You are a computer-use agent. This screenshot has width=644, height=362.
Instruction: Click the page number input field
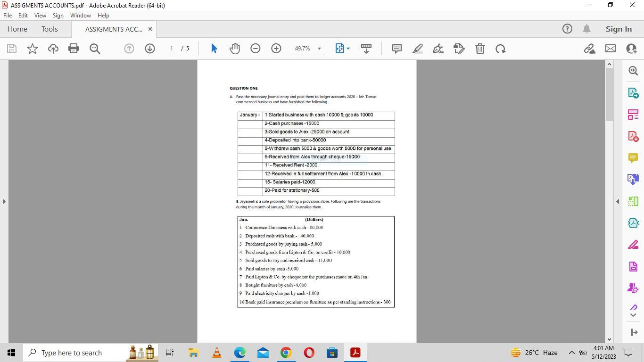tap(171, 49)
